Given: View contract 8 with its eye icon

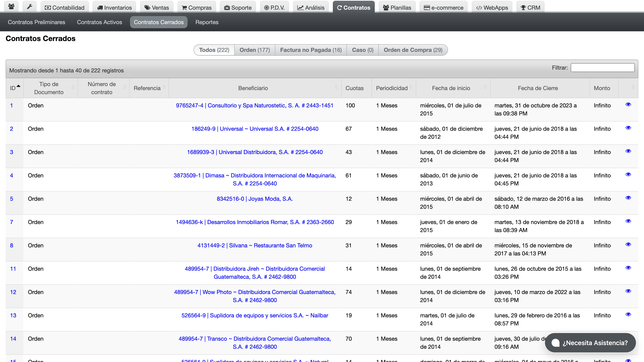Looking at the screenshot, I should coord(628,244).
